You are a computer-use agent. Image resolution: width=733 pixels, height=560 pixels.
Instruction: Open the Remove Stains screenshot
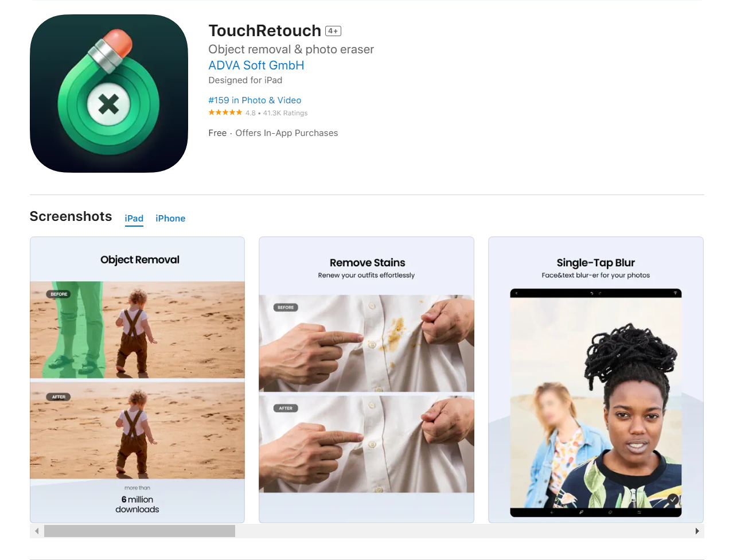point(366,380)
